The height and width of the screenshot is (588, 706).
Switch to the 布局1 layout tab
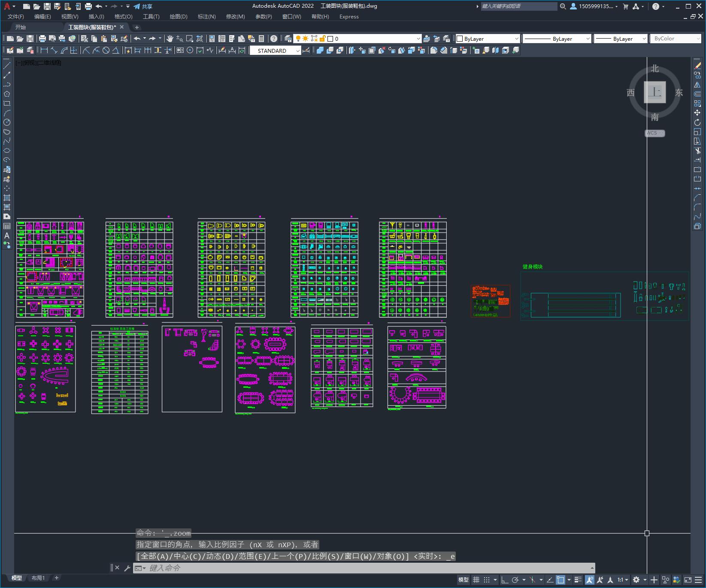coord(38,578)
